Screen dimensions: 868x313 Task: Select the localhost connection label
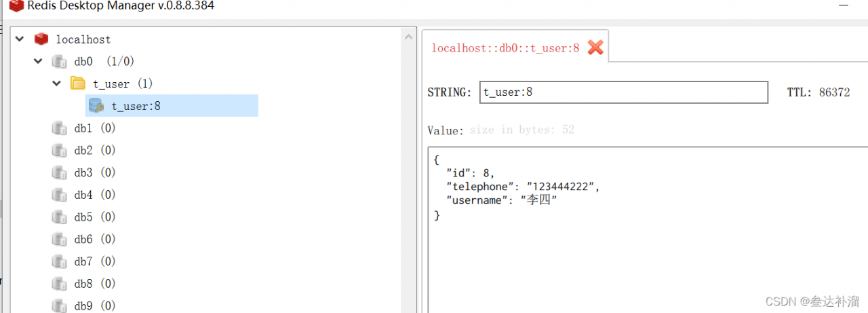(83, 40)
